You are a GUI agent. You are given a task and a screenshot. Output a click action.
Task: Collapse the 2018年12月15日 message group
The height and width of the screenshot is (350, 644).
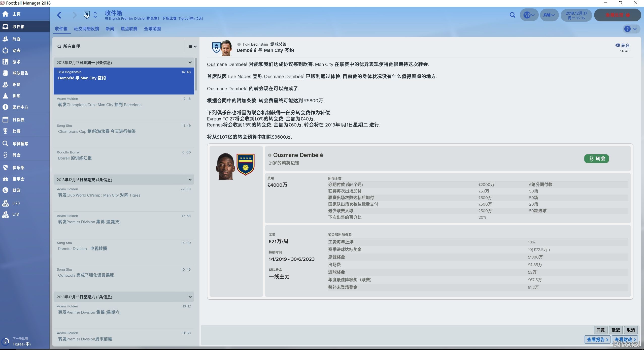coord(190,297)
